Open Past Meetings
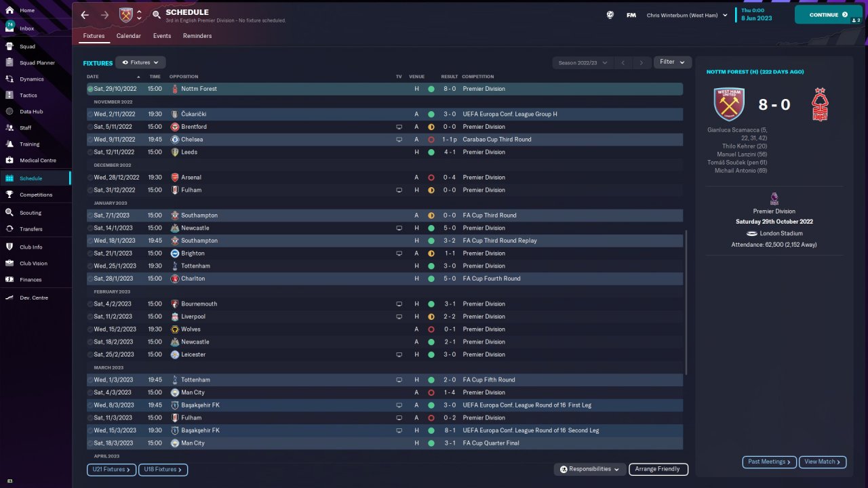The image size is (868, 488). [x=770, y=462]
